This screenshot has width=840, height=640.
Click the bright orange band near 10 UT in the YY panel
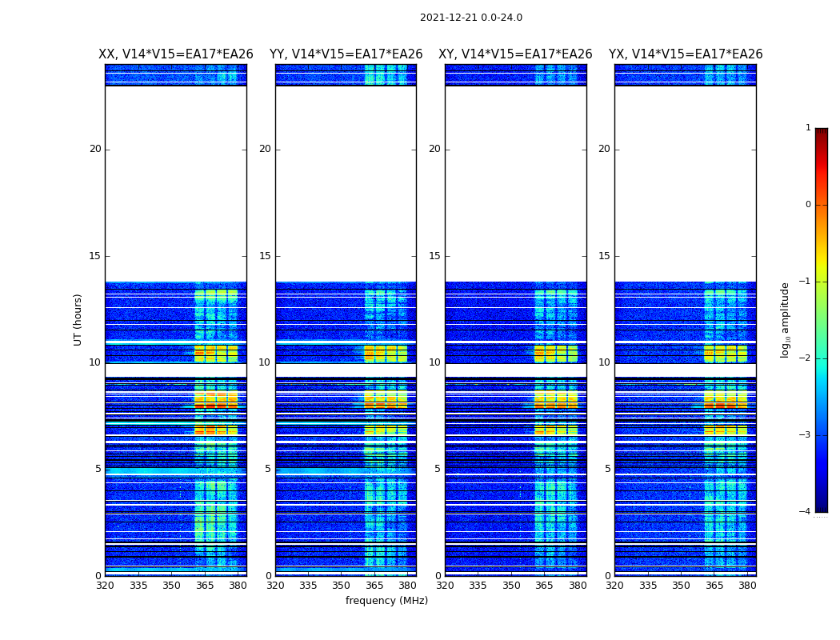[386, 354]
